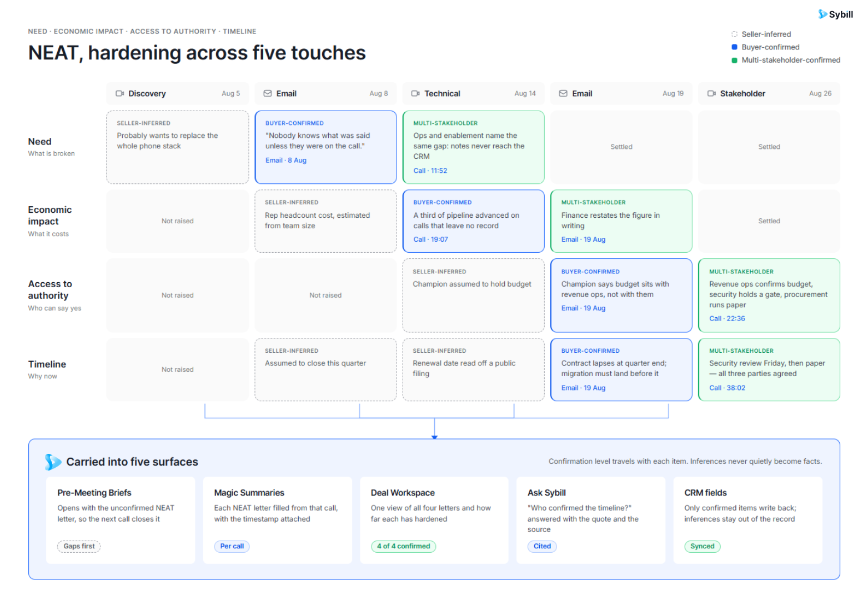Click the envelope icon in the Aug 19 Email header
This screenshot has width=868, height=600.
(x=563, y=93)
